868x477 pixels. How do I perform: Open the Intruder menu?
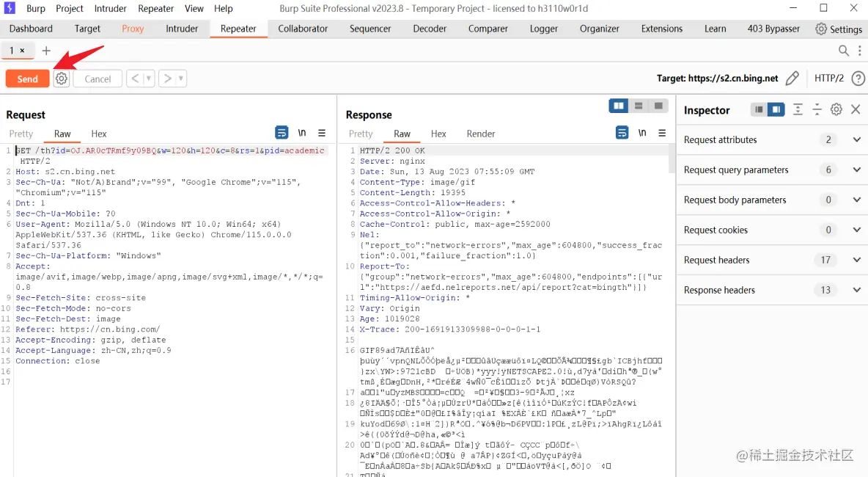click(x=110, y=8)
